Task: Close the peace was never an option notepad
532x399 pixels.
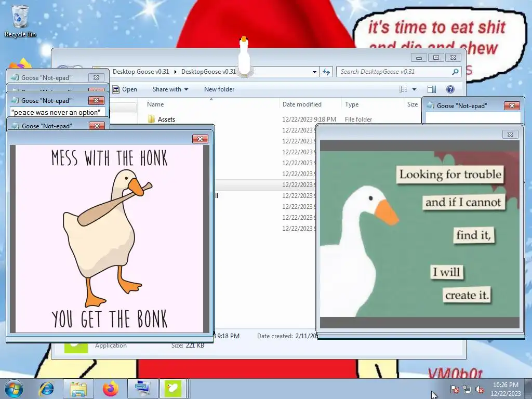Action: tap(96, 100)
